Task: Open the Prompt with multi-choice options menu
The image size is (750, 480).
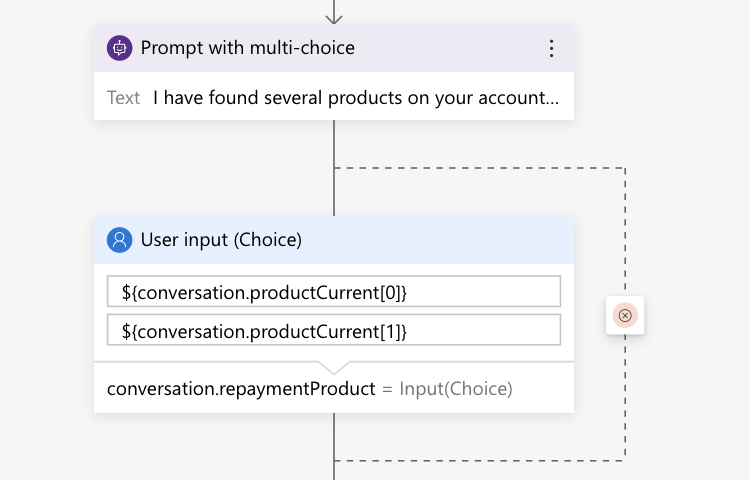Action: click(x=551, y=48)
